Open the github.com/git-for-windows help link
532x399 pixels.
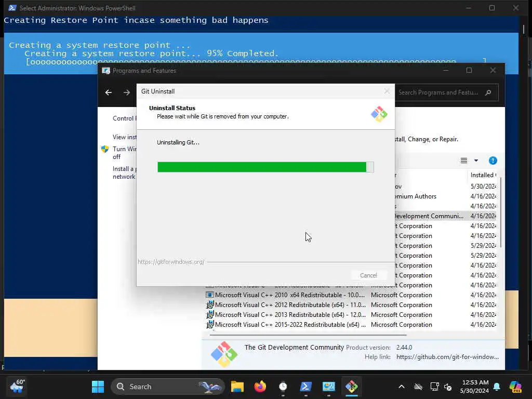pos(447,357)
